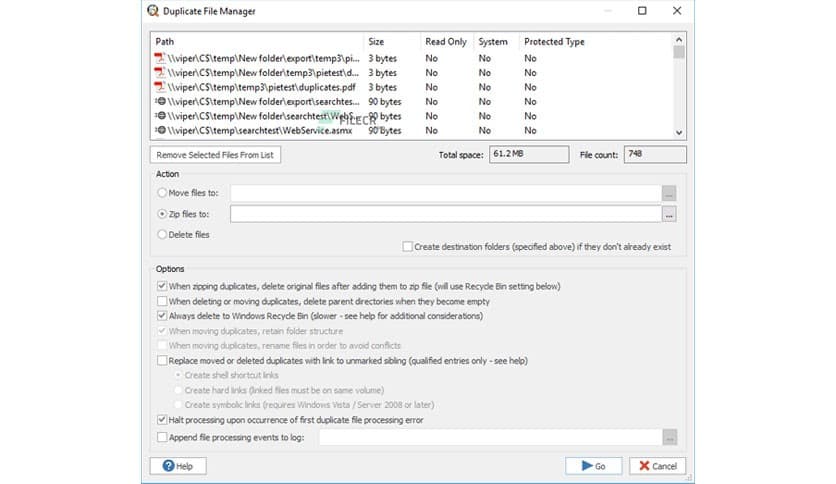
Task: Maximize the Duplicate File Manager window
Action: pos(642,11)
